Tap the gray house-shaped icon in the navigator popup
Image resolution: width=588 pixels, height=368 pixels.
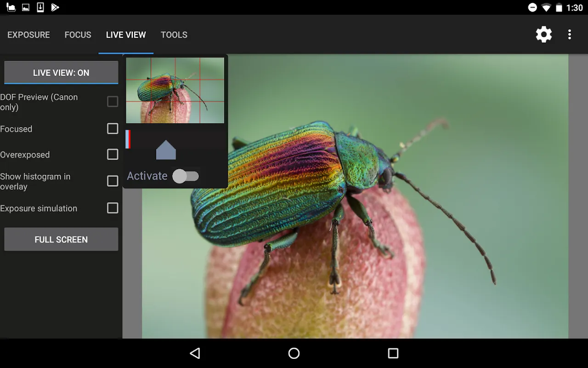point(166,150)
